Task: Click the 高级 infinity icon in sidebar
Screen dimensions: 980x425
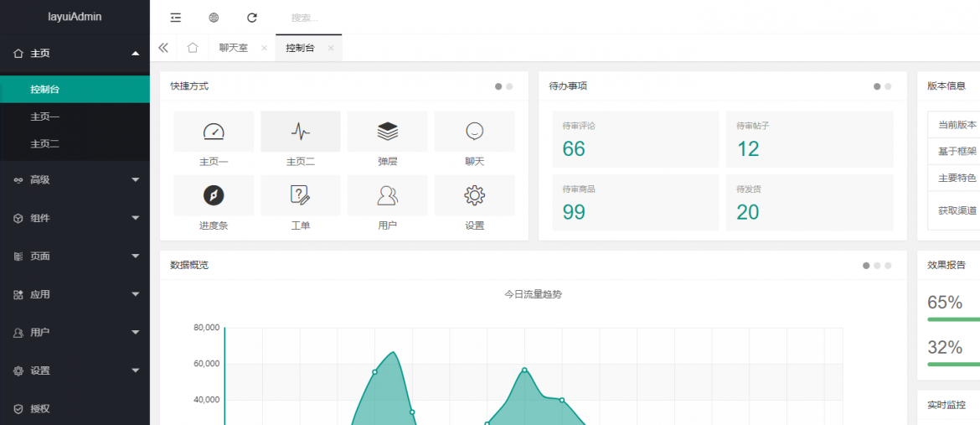Action: [x=18, y=180]
